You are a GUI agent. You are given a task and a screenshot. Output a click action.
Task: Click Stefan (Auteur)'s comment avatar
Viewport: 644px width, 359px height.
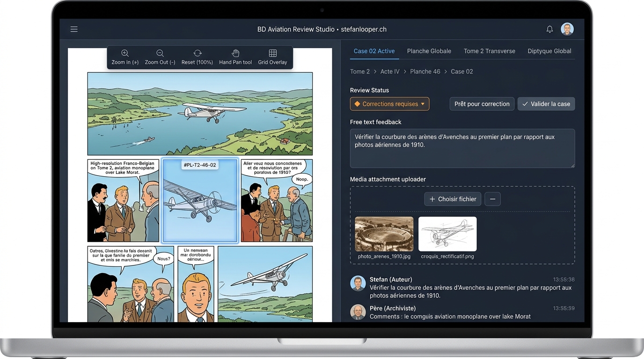click(358, 283)
